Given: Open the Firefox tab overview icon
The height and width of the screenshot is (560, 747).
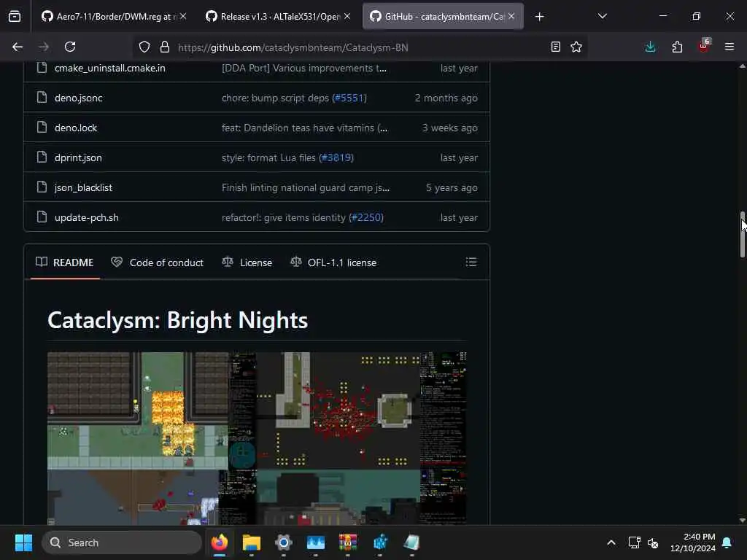Looking at the screenshot, I should (15, 17).
